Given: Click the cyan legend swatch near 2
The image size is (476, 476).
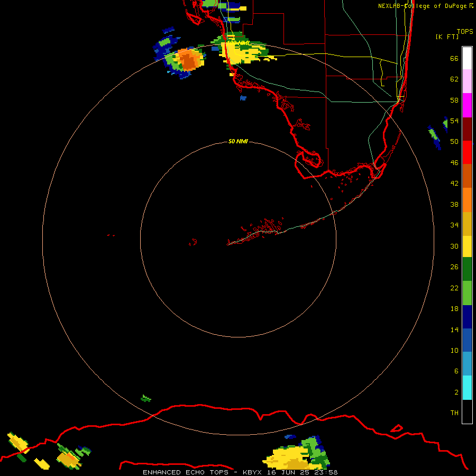Looking at the screenshot, I should coord(467,388).
